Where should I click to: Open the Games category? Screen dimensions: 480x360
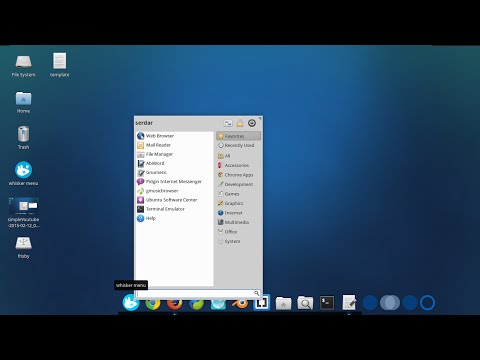pos(238,194)
